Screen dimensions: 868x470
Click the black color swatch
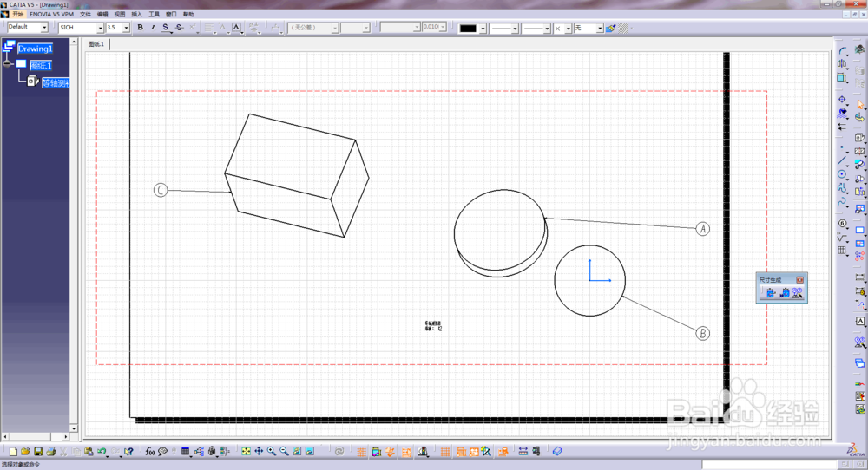click(x=468, y=29)
